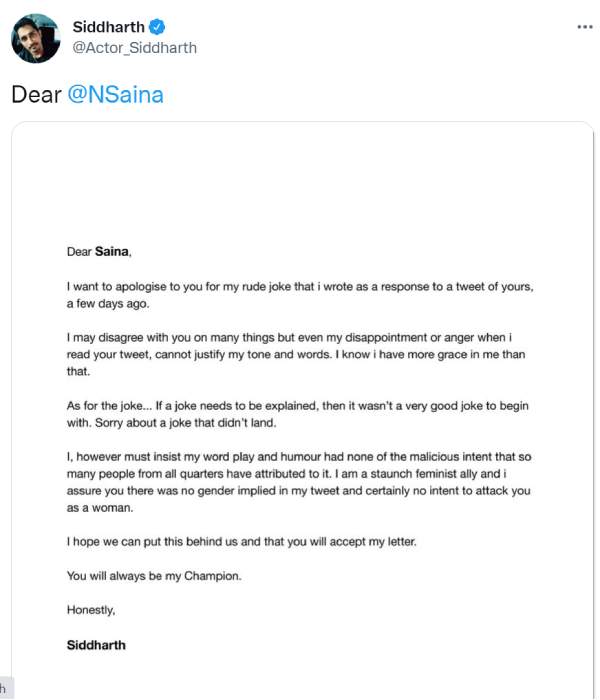Open the three-dot more options menu

tap(585, 27)
